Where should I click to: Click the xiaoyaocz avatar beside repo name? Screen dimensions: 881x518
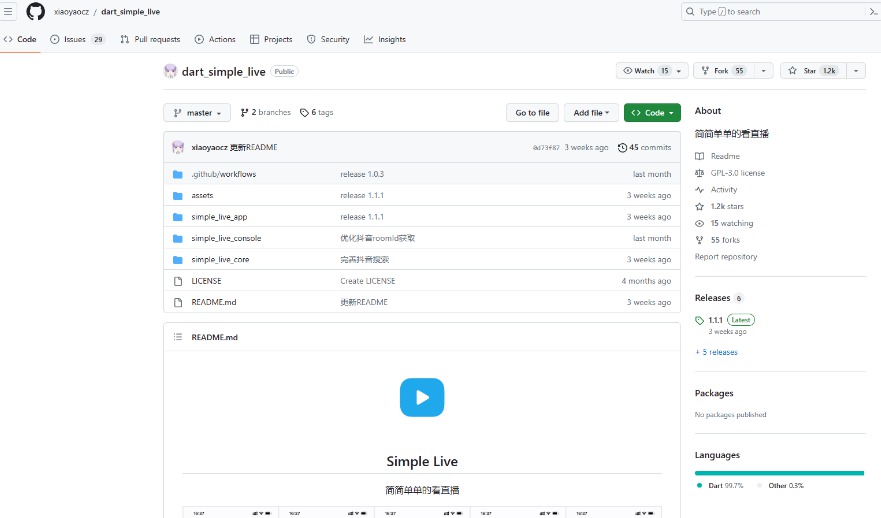pos(170,71)
